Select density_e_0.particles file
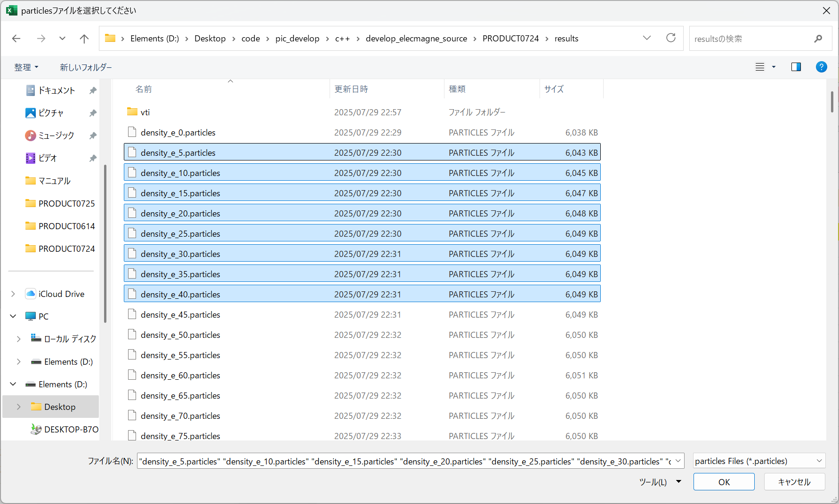Screen dimensions: 839x504 tap(362, 132)
